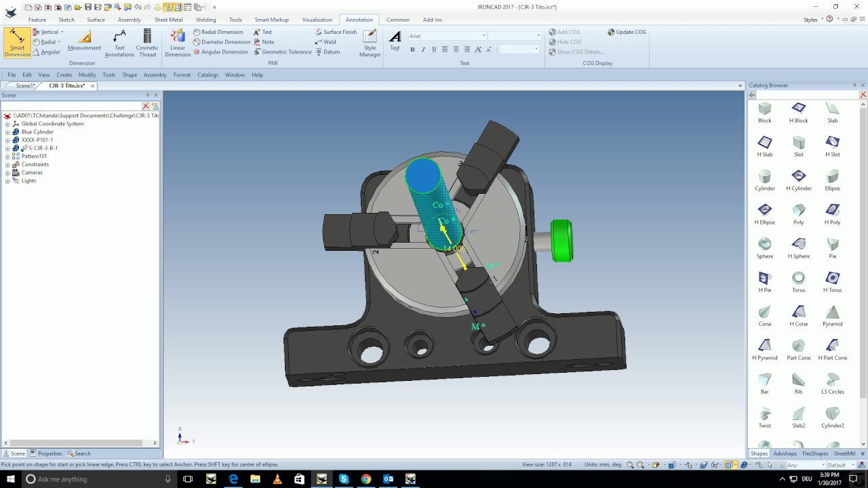The width and height of the screenshot is (868, 488).
Task: Open Microsoft Edge from the taskbar
Action: click(x=233, y=479)
